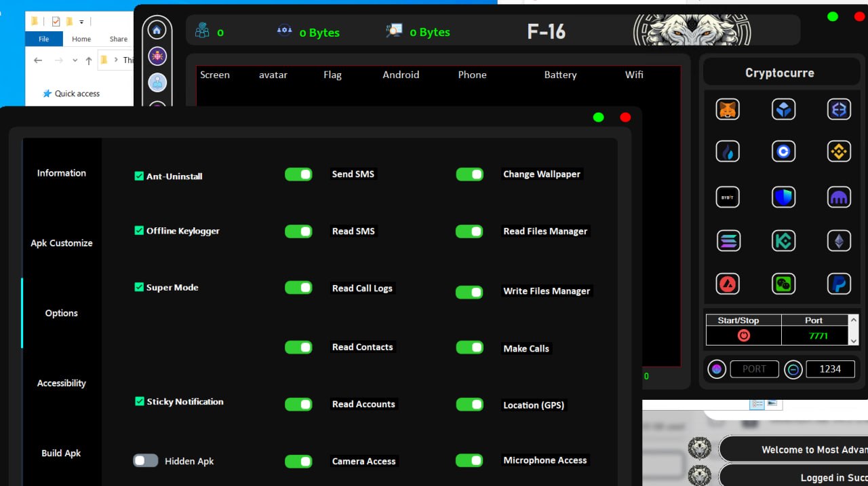Switch off the Read Call Logs toggle
868x486 pixels.
298,288
